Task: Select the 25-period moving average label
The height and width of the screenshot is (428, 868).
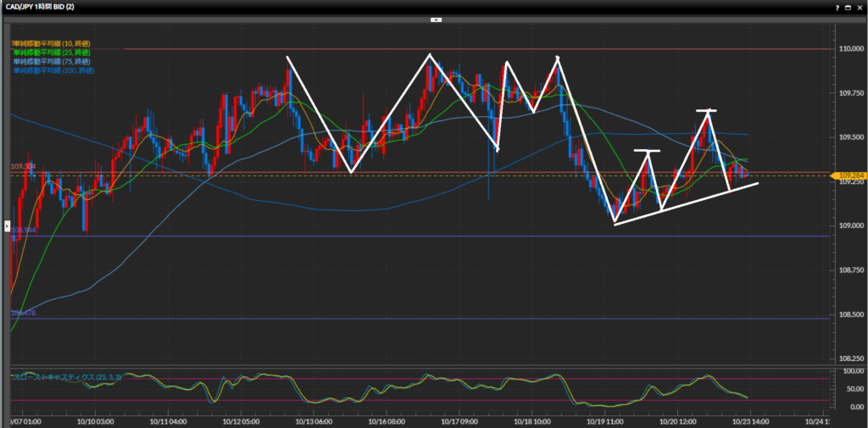Action: (52, 53)
